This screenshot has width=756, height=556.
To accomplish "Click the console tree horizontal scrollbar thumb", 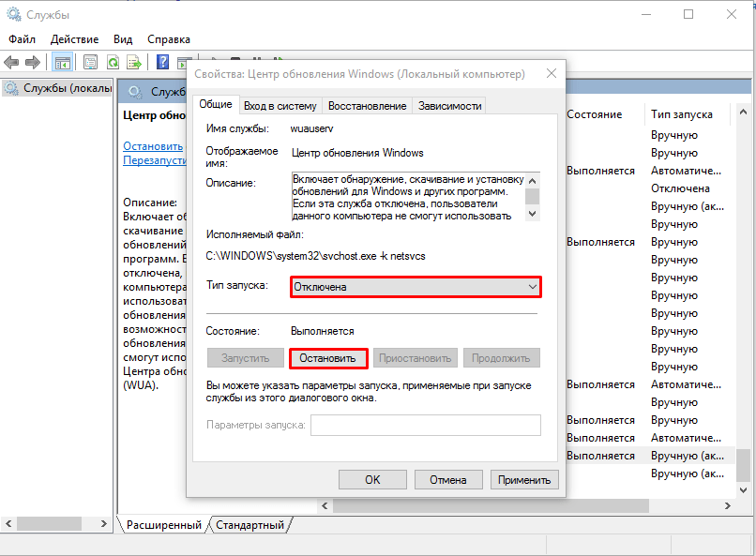I will click(49, 523).
